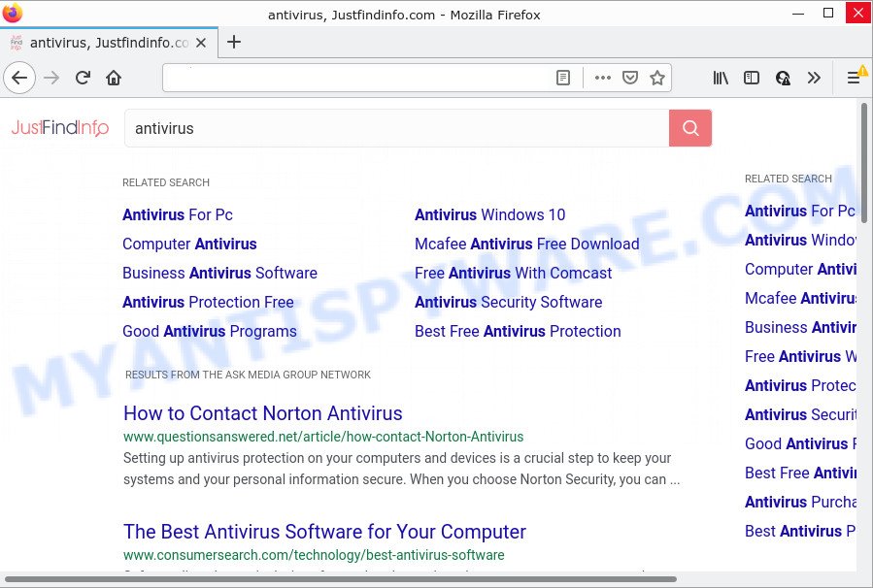Click the JustFindInfo logo
Viewport: 873px width, 588px height.
pyautogui.click(x=60, y=128)
